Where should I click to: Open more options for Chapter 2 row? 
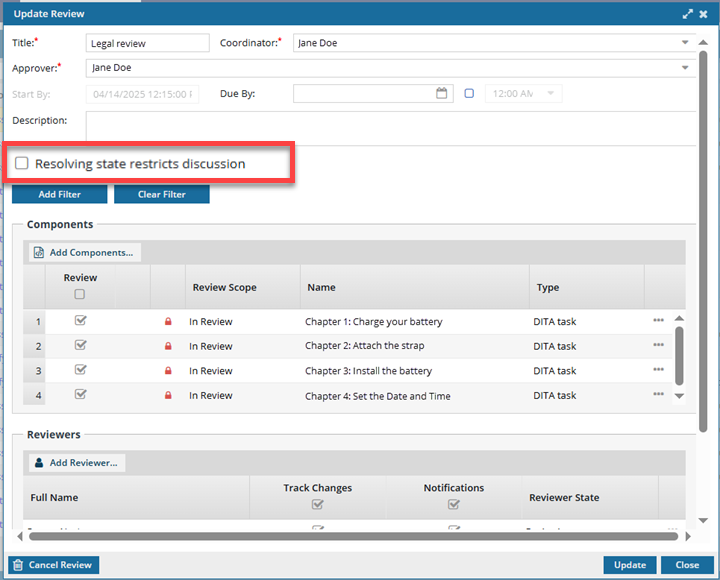[x=658, y=344]
